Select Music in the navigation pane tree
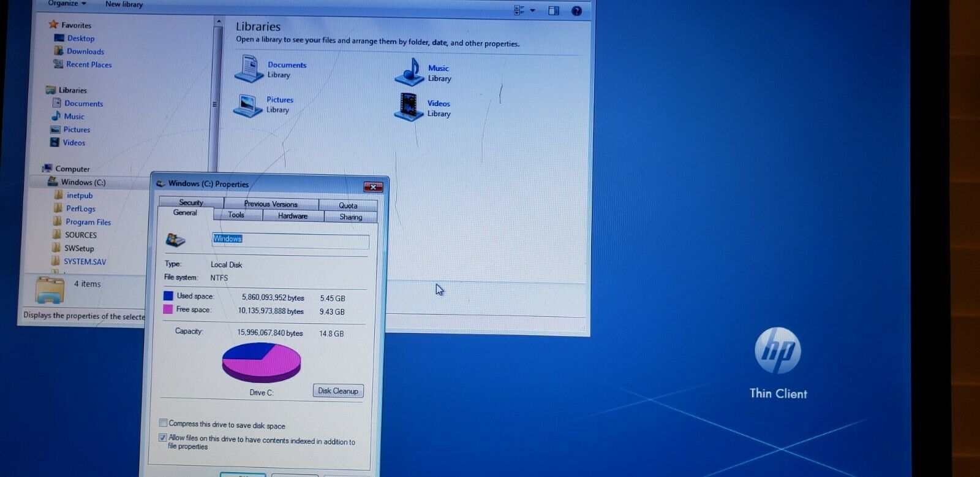This screenshot has height=477, width=980. (74, 116)
